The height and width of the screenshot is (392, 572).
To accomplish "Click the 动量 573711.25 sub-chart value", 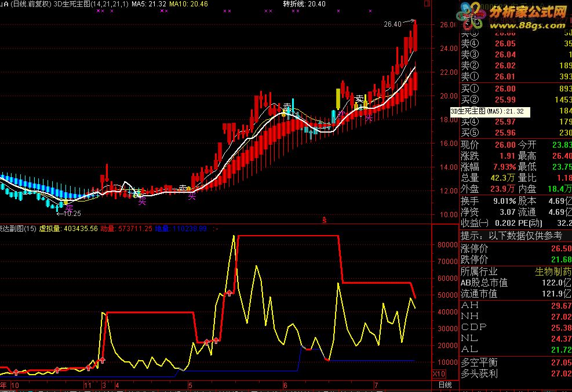I will point(126,228).
